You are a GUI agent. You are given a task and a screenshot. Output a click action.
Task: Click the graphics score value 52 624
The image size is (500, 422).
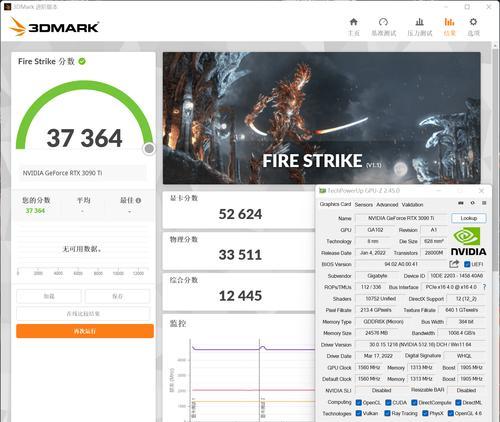pyautogui.click(x=240, y=214)
